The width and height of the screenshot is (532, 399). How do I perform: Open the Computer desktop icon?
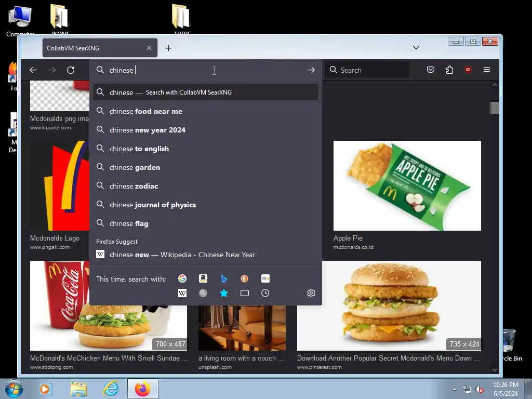pos(20,20)
